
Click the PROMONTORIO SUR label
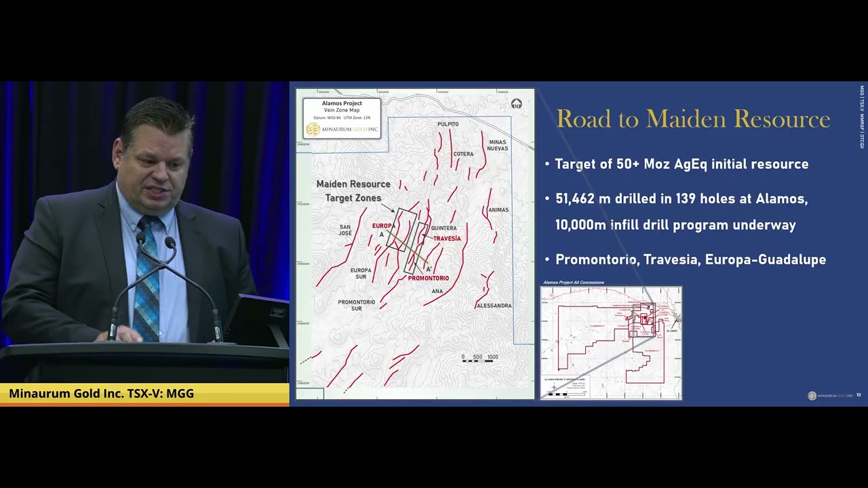(x=356, y=305)
